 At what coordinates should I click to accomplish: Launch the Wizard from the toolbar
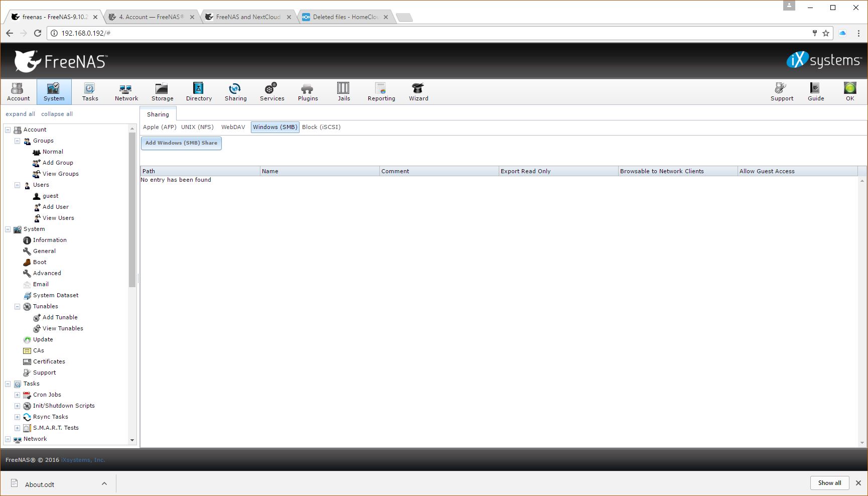click(418, 92)
